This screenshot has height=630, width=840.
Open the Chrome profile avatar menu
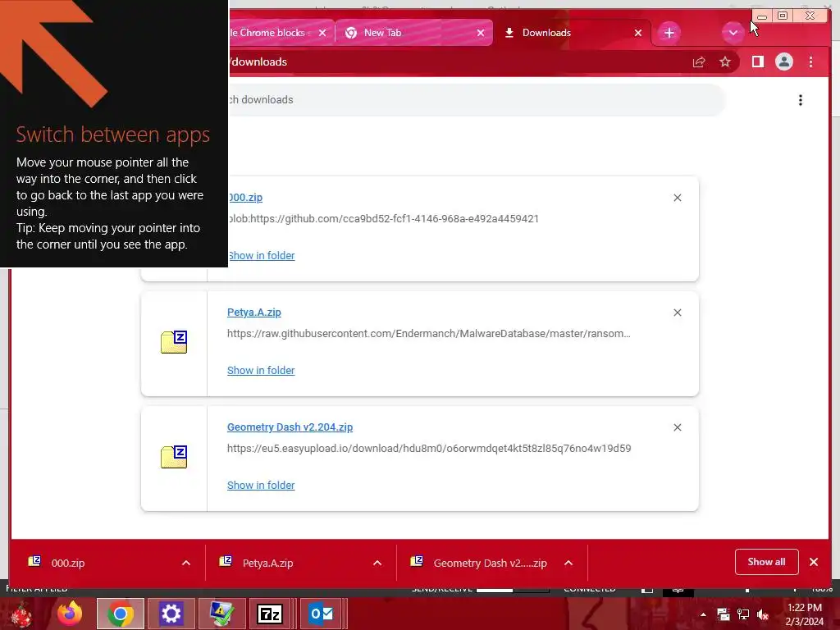[x=783, y=62]
